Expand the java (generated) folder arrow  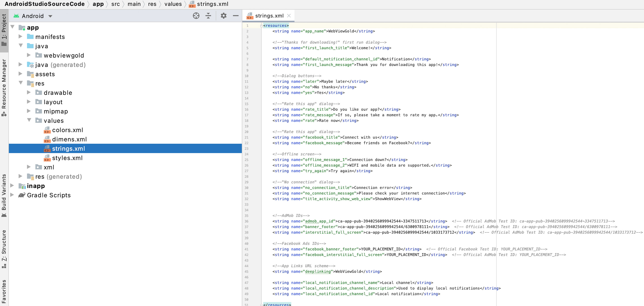coord(21,65)
